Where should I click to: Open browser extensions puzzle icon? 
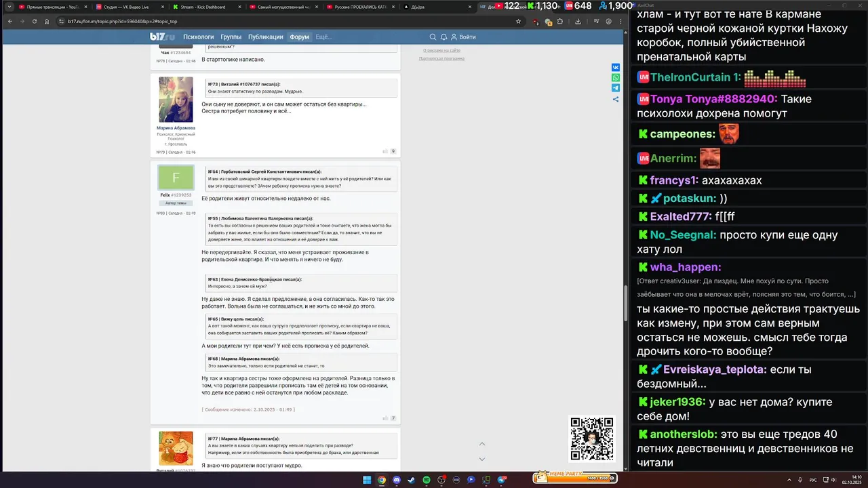561,21
